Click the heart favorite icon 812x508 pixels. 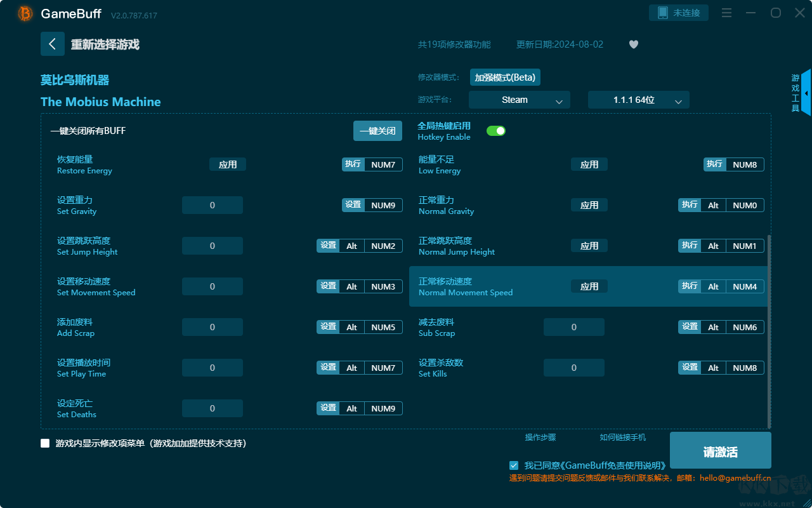click(633, 44)
